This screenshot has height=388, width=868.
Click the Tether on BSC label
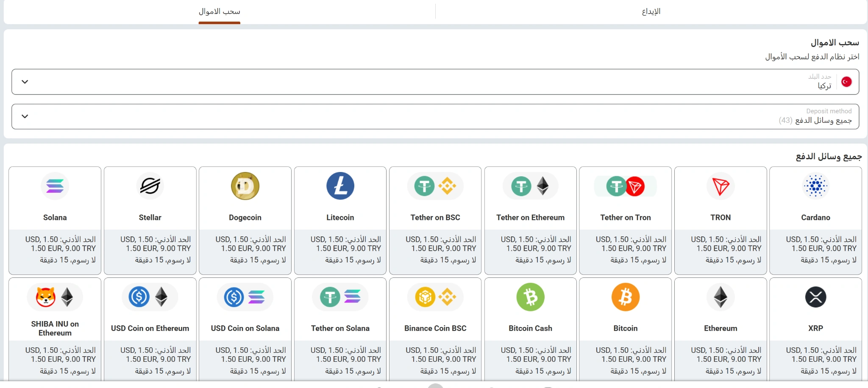pyautogui.click(x=435, y=217)
